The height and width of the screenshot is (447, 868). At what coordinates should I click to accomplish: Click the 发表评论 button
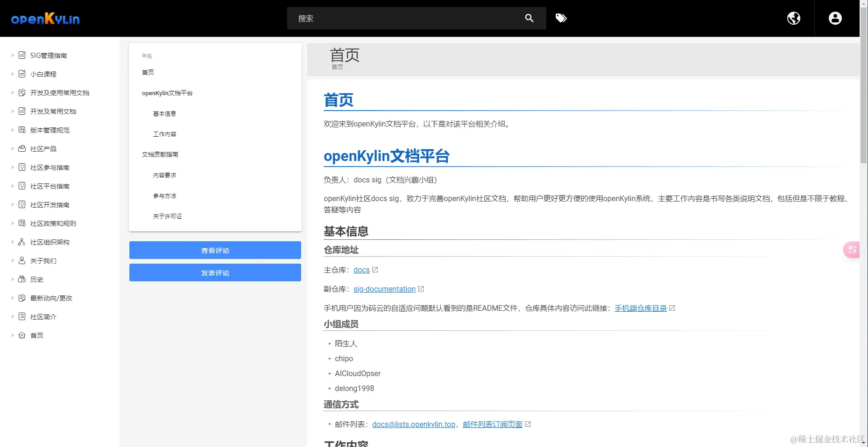(215, 272)
